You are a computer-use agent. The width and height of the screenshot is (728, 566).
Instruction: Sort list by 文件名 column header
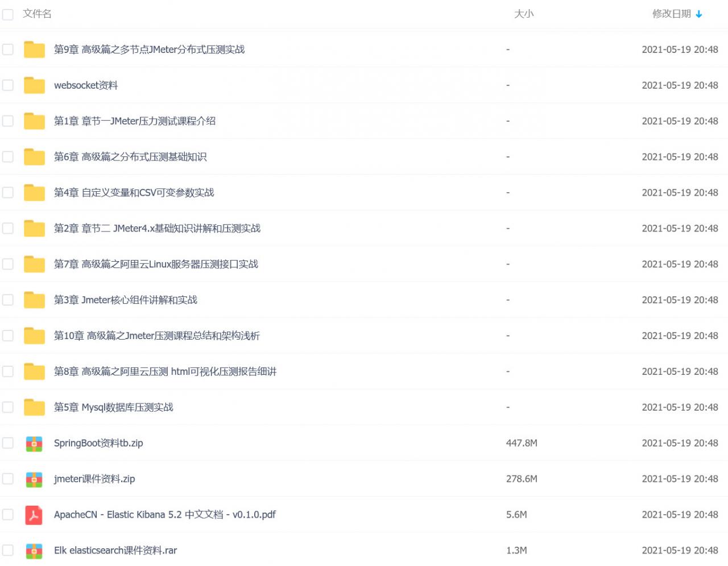pos(37,14)
